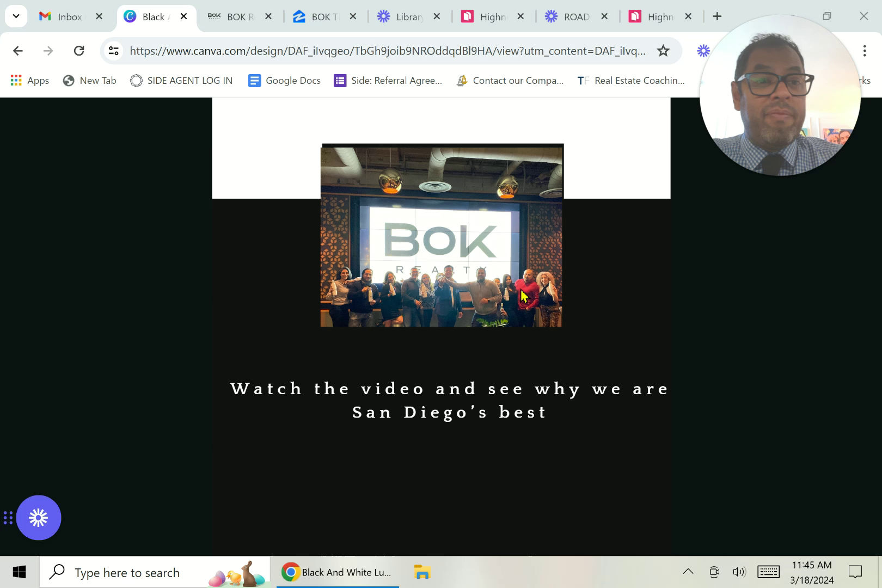This screenshot has height=588, width=882.
Task: Click inside the address bar URL field
Action: 381,51
